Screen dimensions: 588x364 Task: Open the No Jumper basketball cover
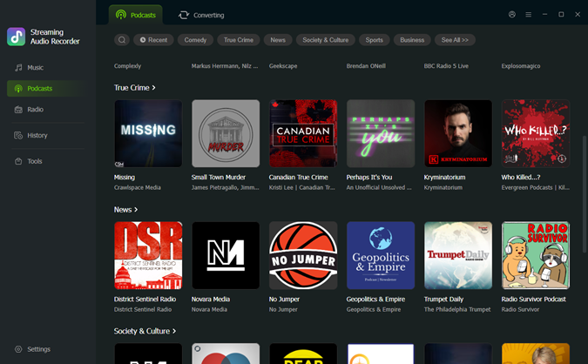303,255
